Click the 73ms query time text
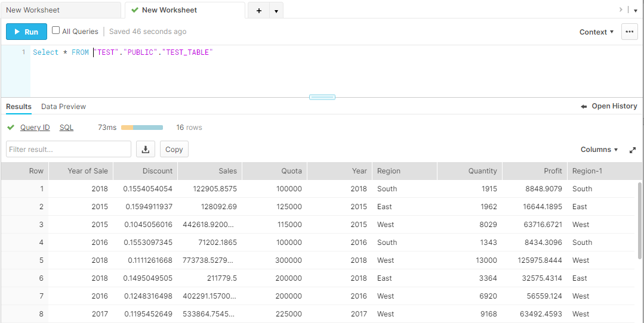 (x=107, y=128)
